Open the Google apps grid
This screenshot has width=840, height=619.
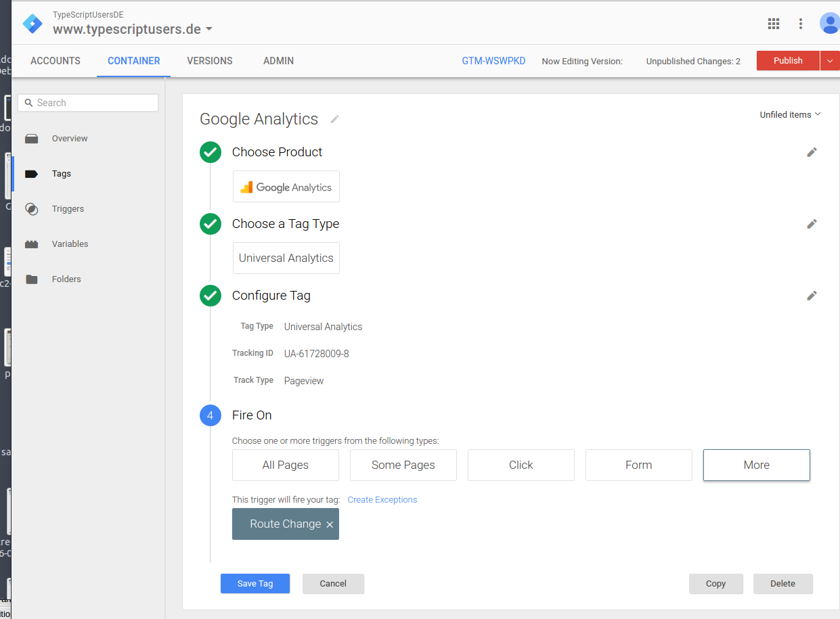coord(774,24)
